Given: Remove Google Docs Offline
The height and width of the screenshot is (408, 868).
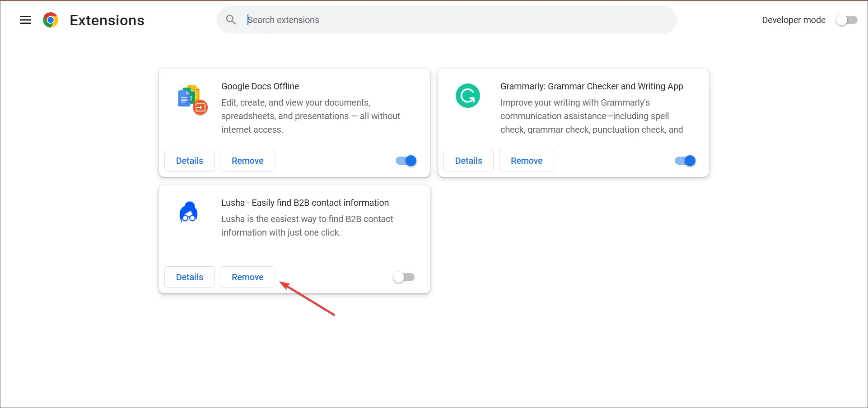Looking at the screenshot, I should [x=247, y=161].
